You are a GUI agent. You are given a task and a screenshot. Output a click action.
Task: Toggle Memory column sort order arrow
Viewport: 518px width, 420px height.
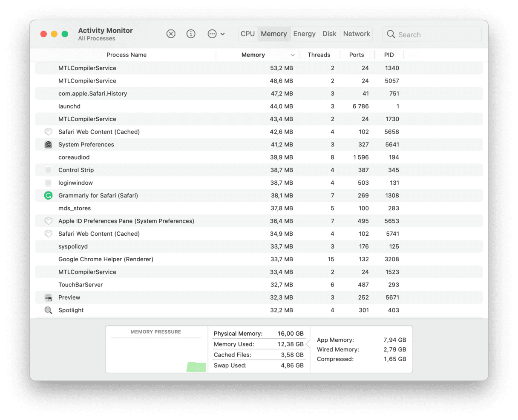[293, 55]
